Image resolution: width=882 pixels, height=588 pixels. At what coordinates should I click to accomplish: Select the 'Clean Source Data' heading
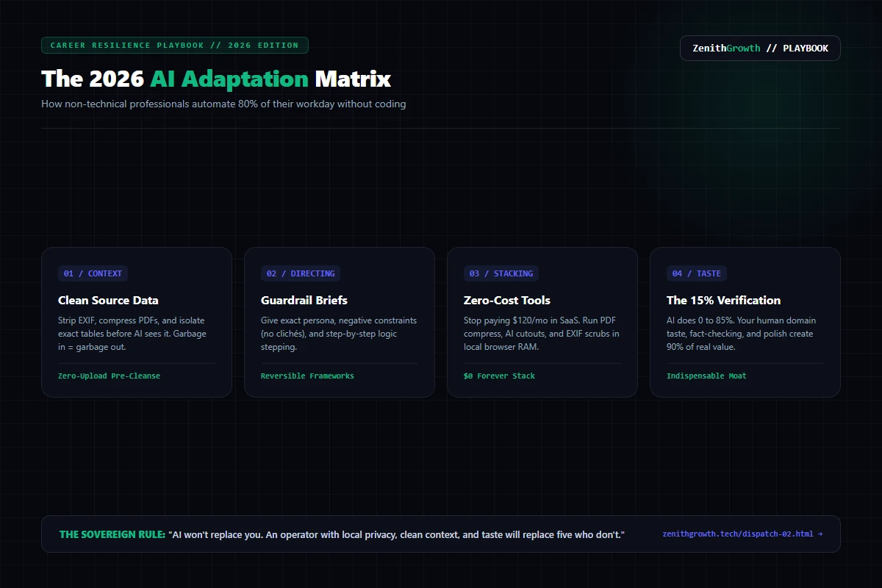tap(108, 300)
